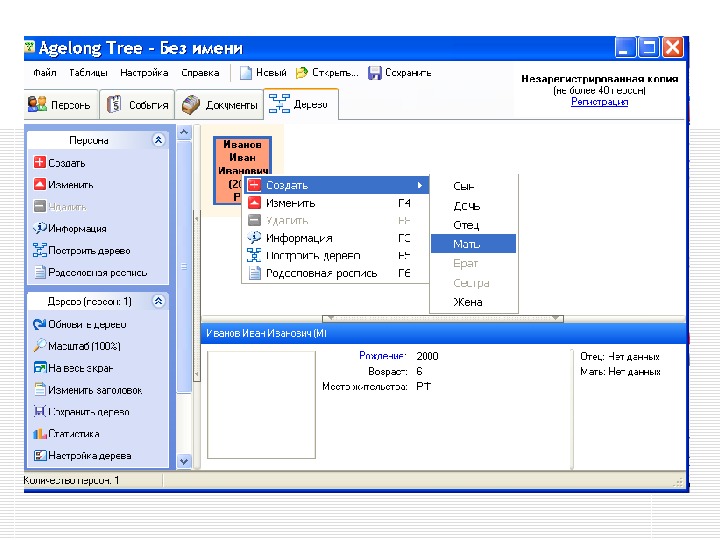
Task: Choose Сын in the Создать submenu
Action: [473, 186]
